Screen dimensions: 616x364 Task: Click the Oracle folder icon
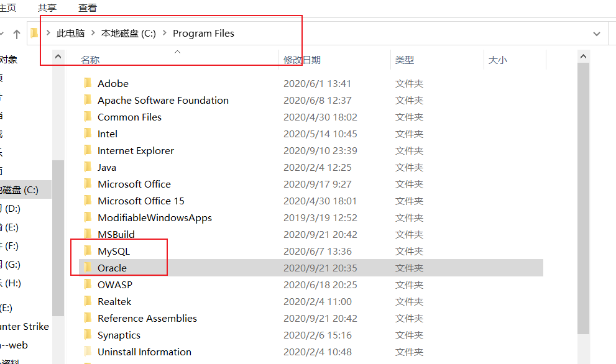pyautogui.click(x=88, y=267)
